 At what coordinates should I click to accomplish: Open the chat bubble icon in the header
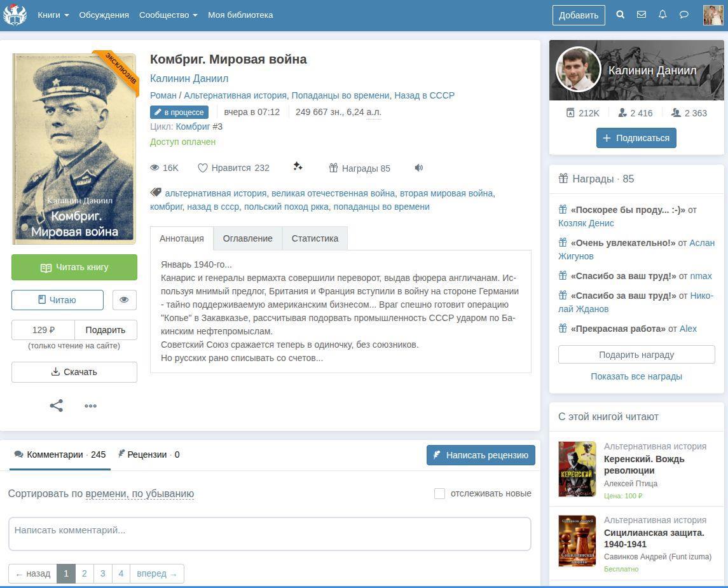(684, 15)
